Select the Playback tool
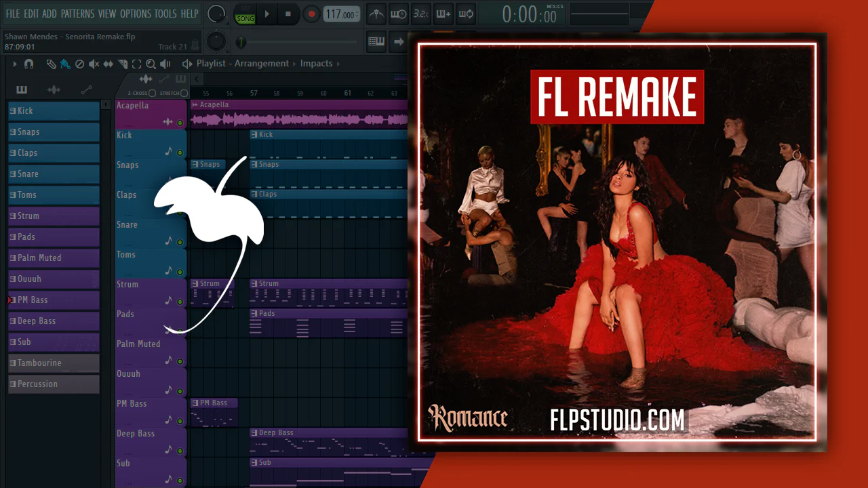 click(x=165, y=64)
